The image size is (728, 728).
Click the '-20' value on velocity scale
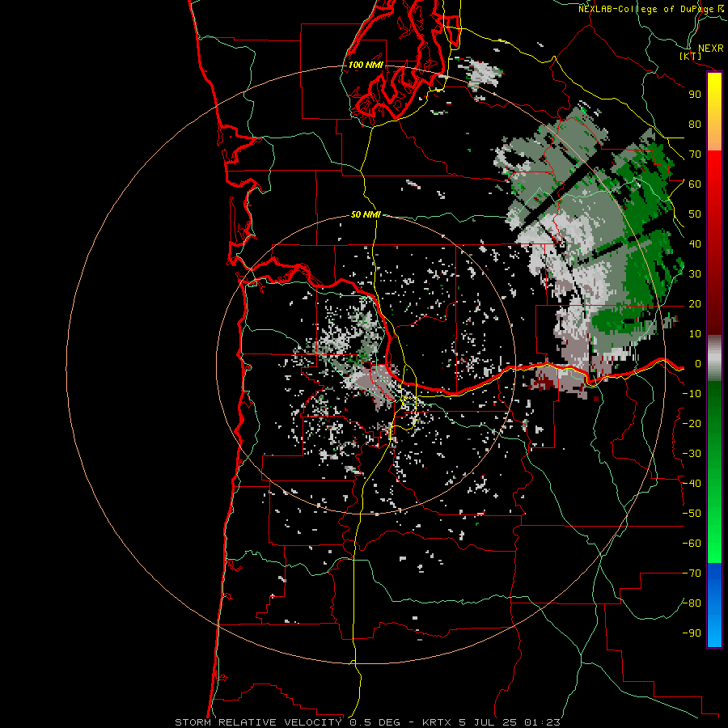[692, 424]
